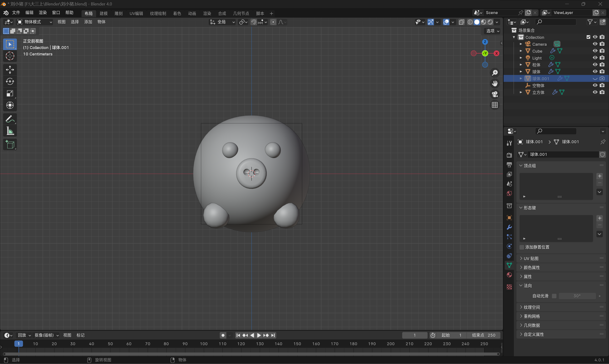Select the Move tool in toolbar
This screenshot has height=364, width=609.
(10, 70)
